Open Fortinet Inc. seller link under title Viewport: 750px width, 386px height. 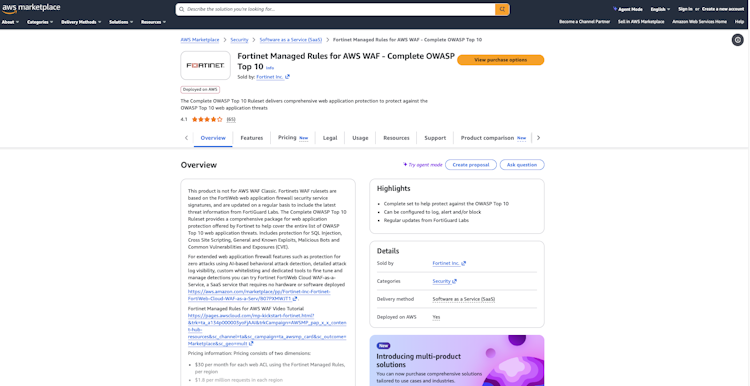click(273, 77)
